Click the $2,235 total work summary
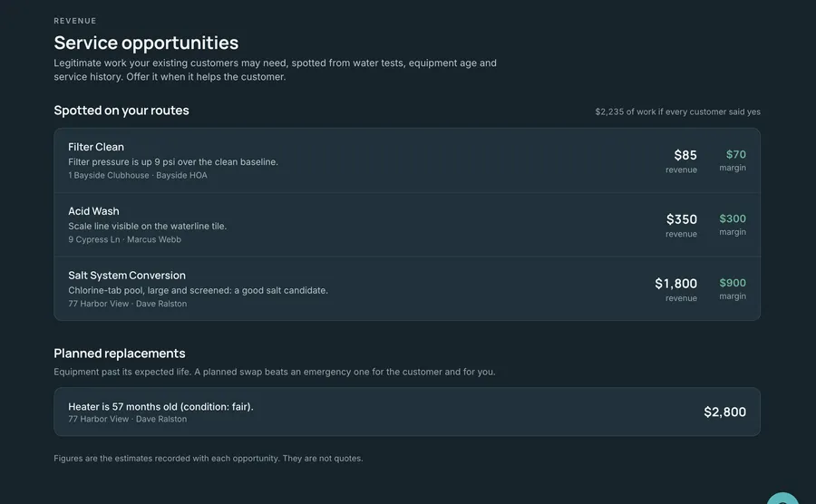 click(x=677, y=111)
